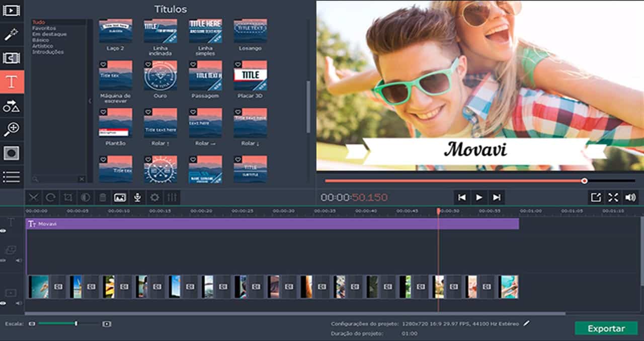Select the Rolar ↓ title thumbnail

point(251,123)
